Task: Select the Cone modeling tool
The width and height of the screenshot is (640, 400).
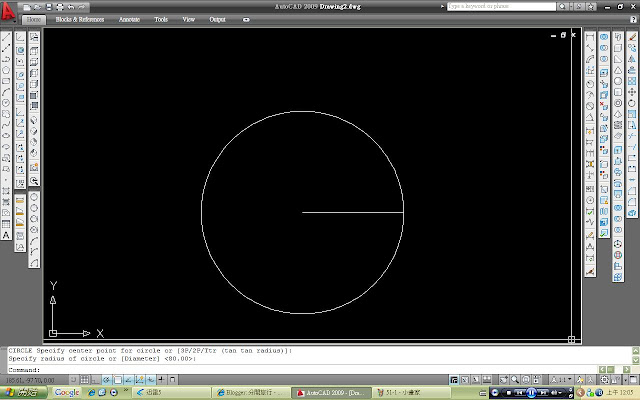Action: pos(618,70)
